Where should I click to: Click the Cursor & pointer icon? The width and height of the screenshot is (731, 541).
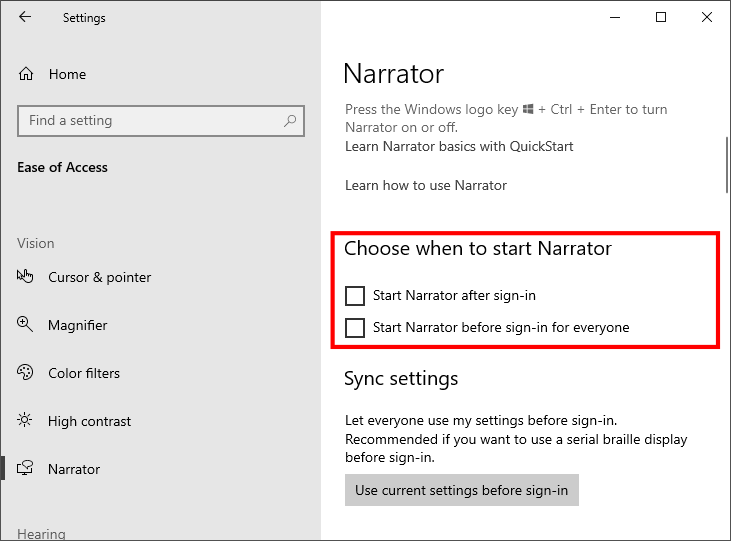tap(26, 277)
